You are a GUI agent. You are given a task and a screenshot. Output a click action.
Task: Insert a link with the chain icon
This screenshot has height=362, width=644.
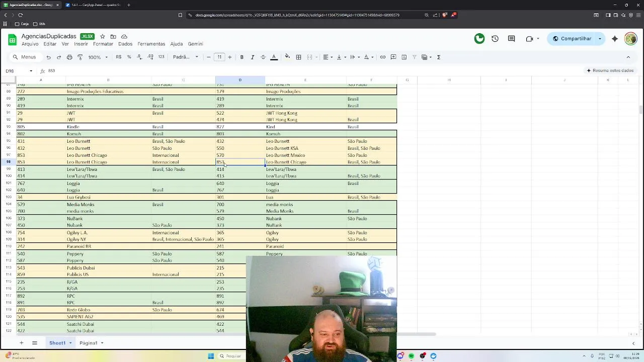coord(382,57)
